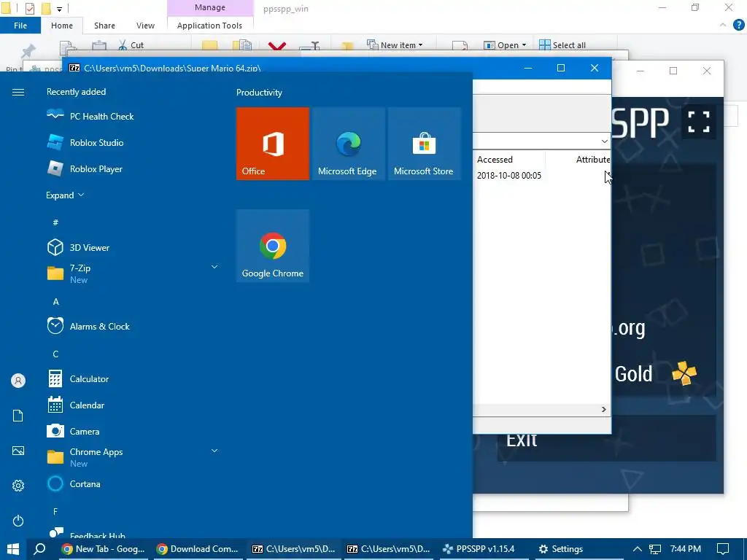Click the Office tile
This screenshot has width=747, height=560.
point(273,144)
